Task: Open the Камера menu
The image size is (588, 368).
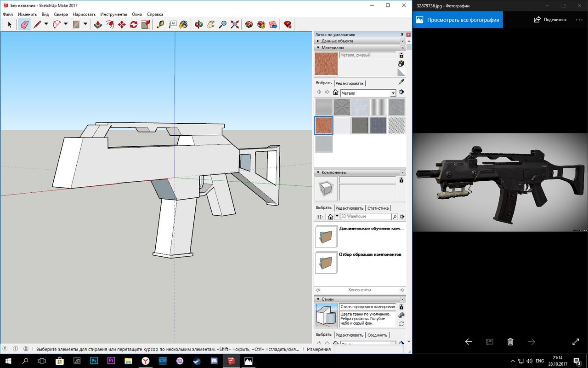Action: tap(60, 14)
